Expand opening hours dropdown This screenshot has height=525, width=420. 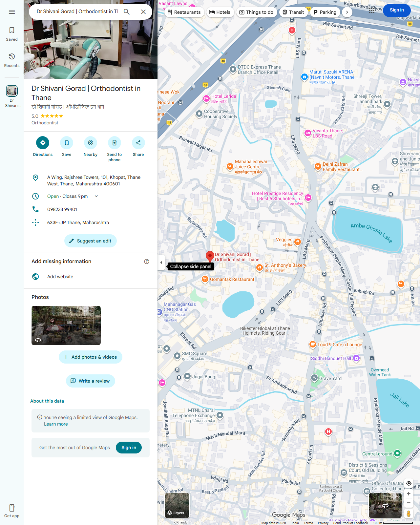coord(96,196)
